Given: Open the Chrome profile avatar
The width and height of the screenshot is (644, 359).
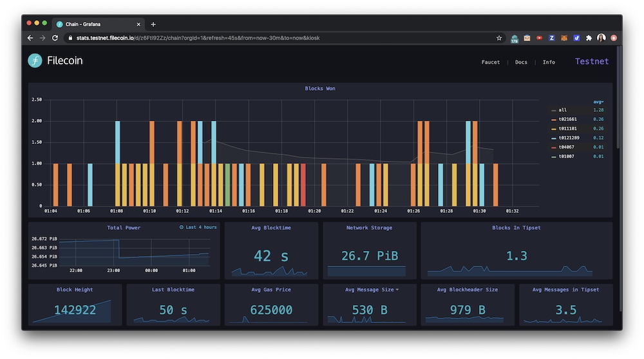Looking at the screenshot, I should click(601, 38).
